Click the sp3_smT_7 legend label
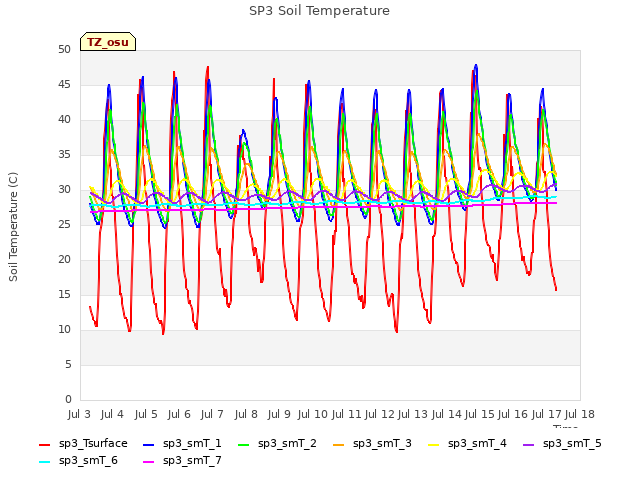 [x=192, y=460]
